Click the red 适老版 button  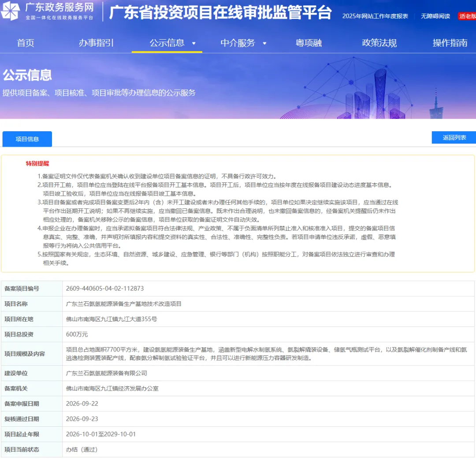(x=467, y=16)
